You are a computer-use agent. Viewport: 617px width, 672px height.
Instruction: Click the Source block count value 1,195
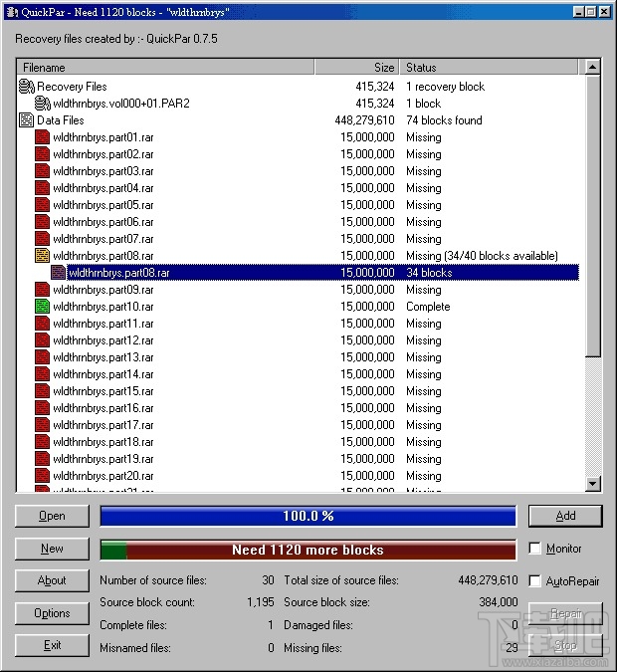click(x=261, y=602)
